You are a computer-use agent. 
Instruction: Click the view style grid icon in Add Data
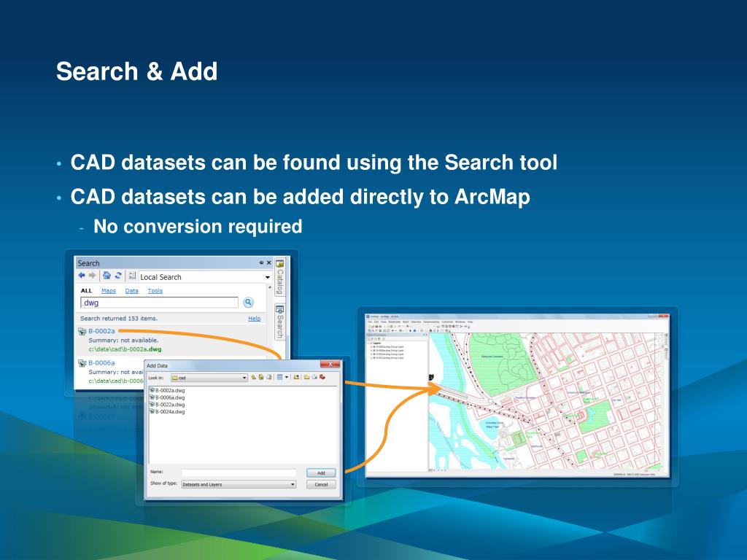[279, 377]
